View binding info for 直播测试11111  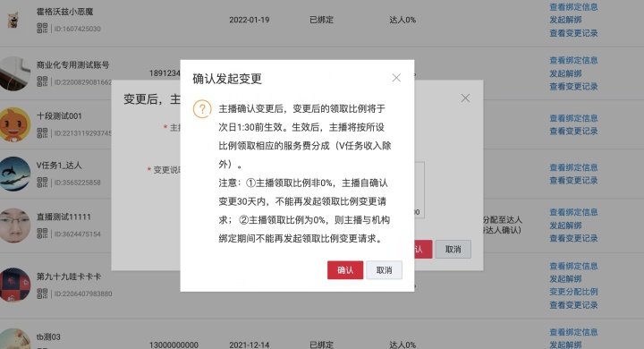[x=573, y=212]
